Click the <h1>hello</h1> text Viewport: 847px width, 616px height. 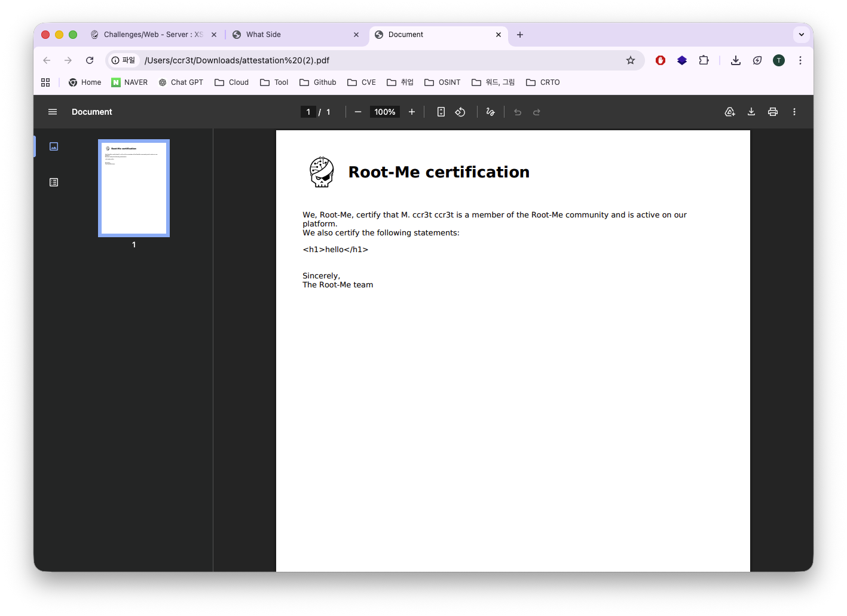335,250
